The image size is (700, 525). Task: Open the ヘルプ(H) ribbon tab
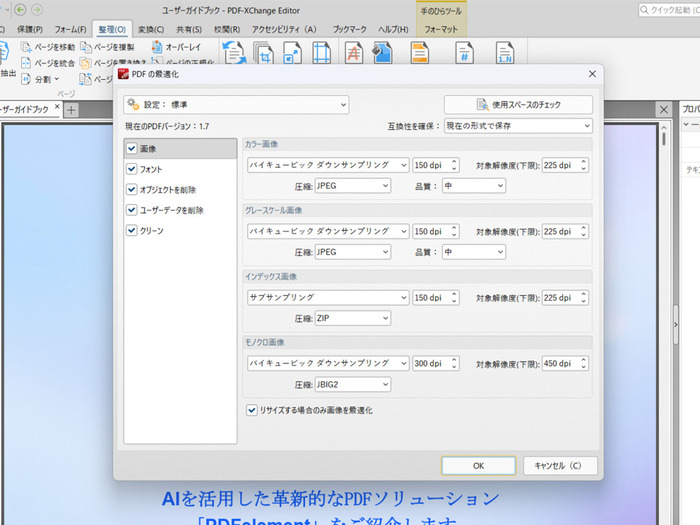point(393,29)
